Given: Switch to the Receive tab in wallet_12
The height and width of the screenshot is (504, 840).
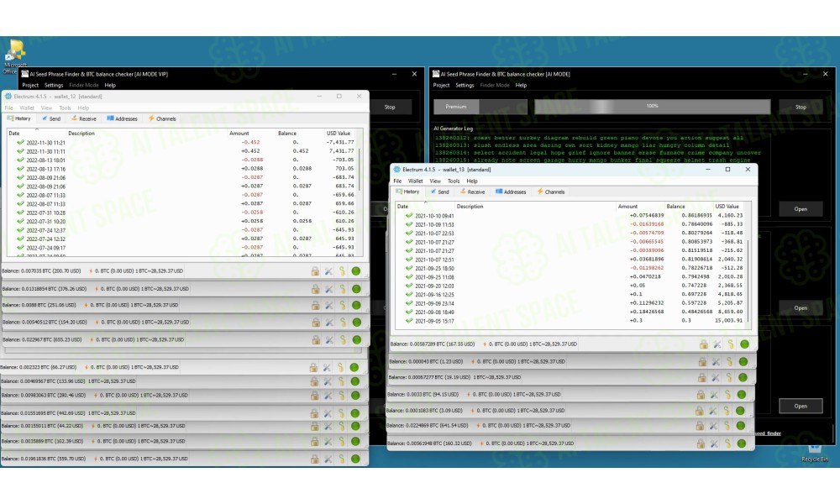Looking at the screenshot, I should click(x=83, y=119).
